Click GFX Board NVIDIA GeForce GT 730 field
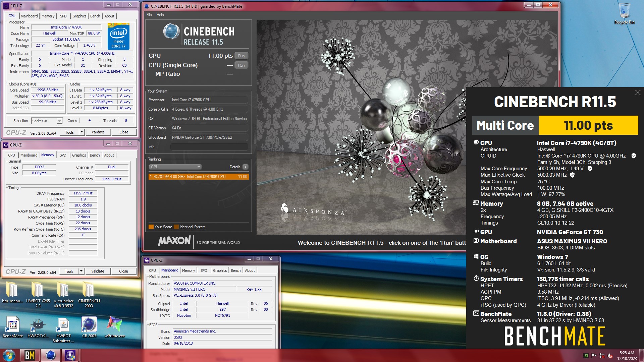Viewport: 644px width, 362px height. (209, 137)
